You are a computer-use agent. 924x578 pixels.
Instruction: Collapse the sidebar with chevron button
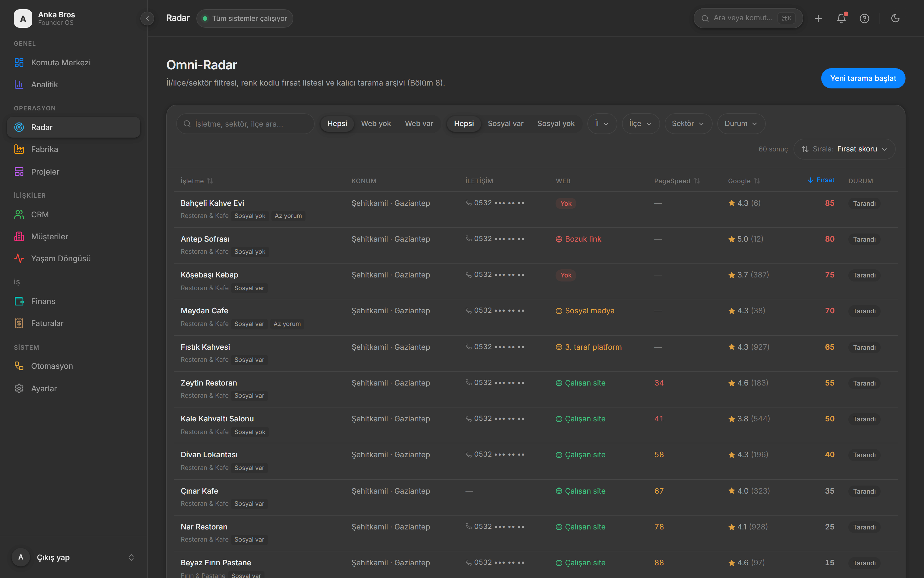[x=147, y=18]
